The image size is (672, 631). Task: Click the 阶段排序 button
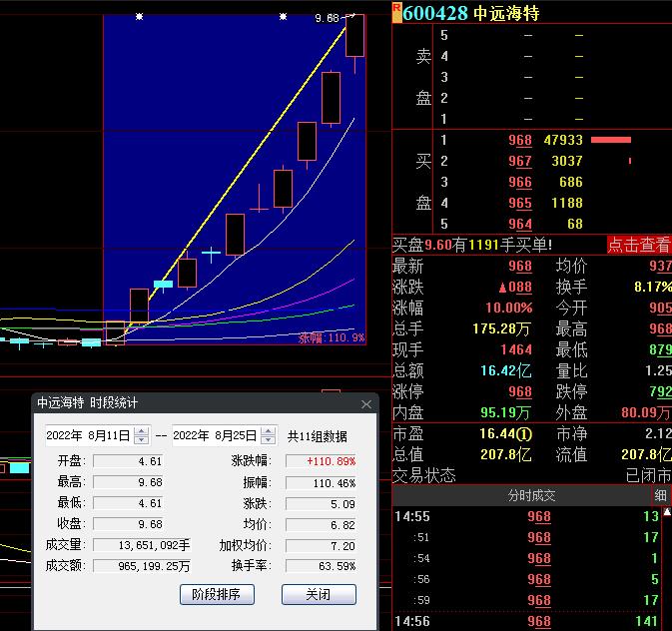click(x=217, y=595)
